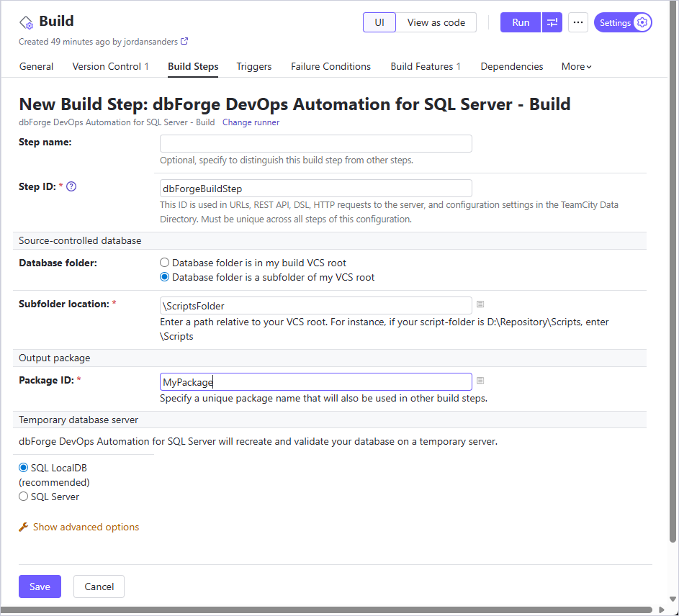Click the Step ID input field
Image resolution: width=679 pixels, height=616 pixels.
[315, 189]
